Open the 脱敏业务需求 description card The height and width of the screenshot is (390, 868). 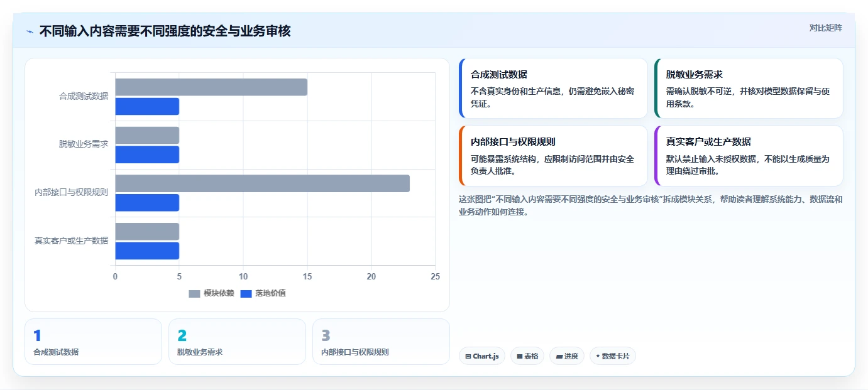749,89
